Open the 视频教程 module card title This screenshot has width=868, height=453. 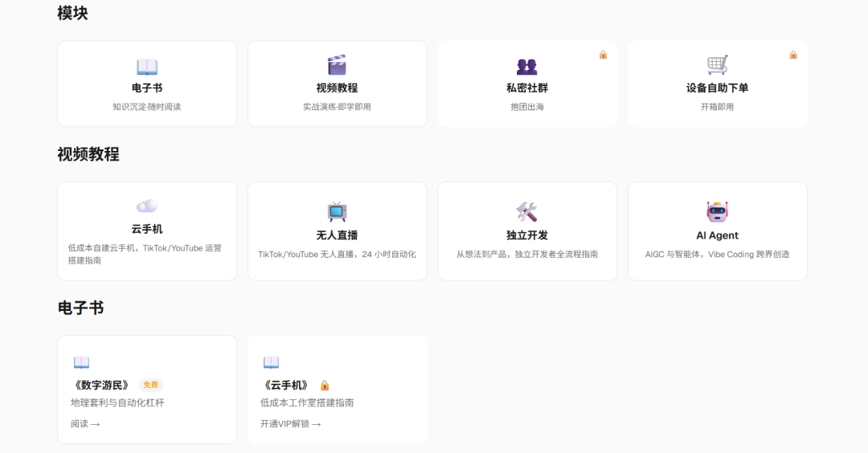[337, 88]
